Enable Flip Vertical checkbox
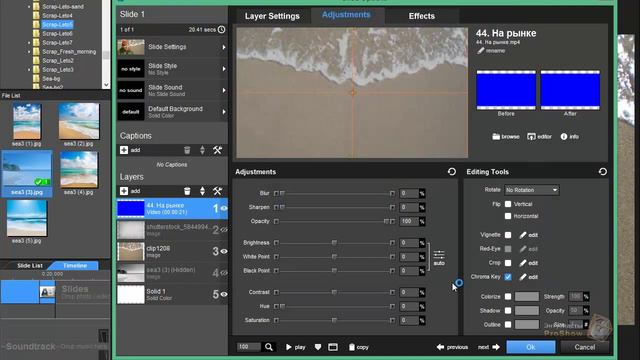The width and height of the screenshot is (640, 360). 508,204
